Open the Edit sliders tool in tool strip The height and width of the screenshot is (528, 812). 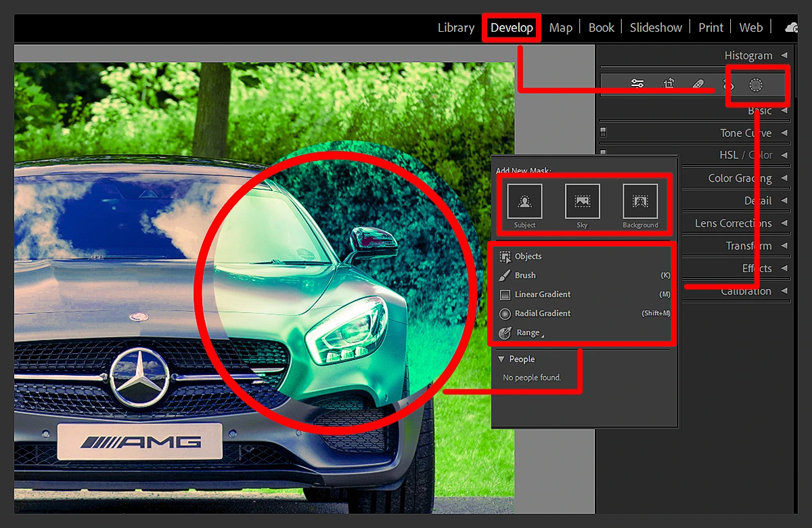click(637, 84)
